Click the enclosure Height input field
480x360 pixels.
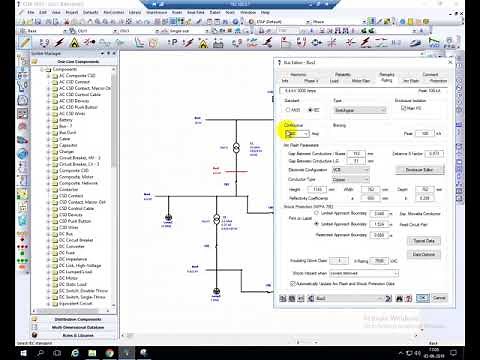pos(317,189)
